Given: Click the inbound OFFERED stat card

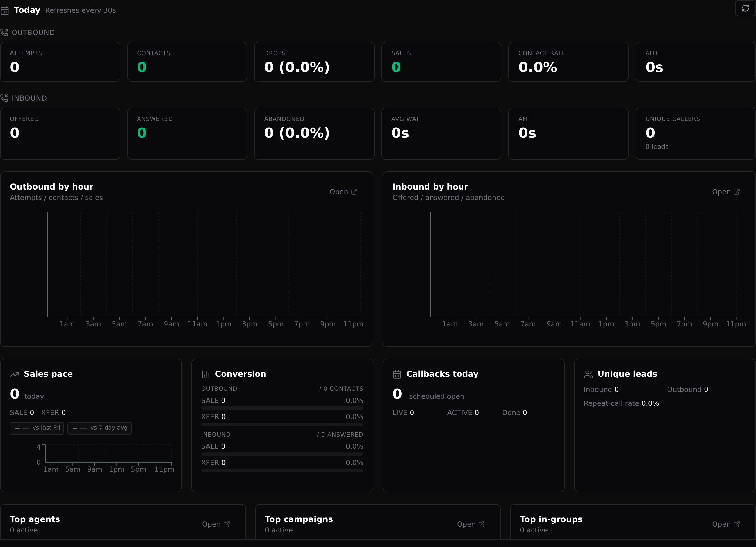Looking at the screenshot, I should tap(60, 134).
